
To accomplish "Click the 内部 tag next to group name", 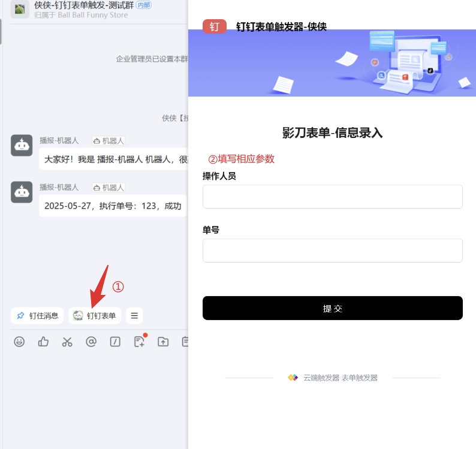I will tap(144, 5).
